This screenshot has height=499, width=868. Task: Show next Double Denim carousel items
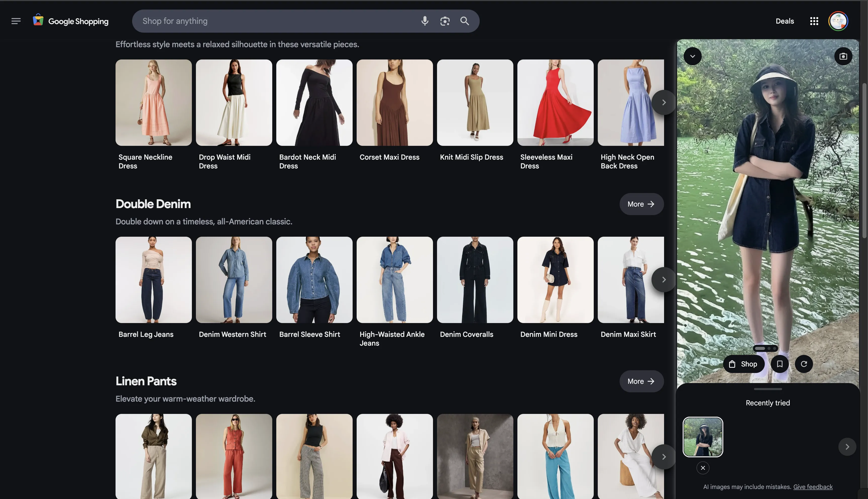(664, 280)
